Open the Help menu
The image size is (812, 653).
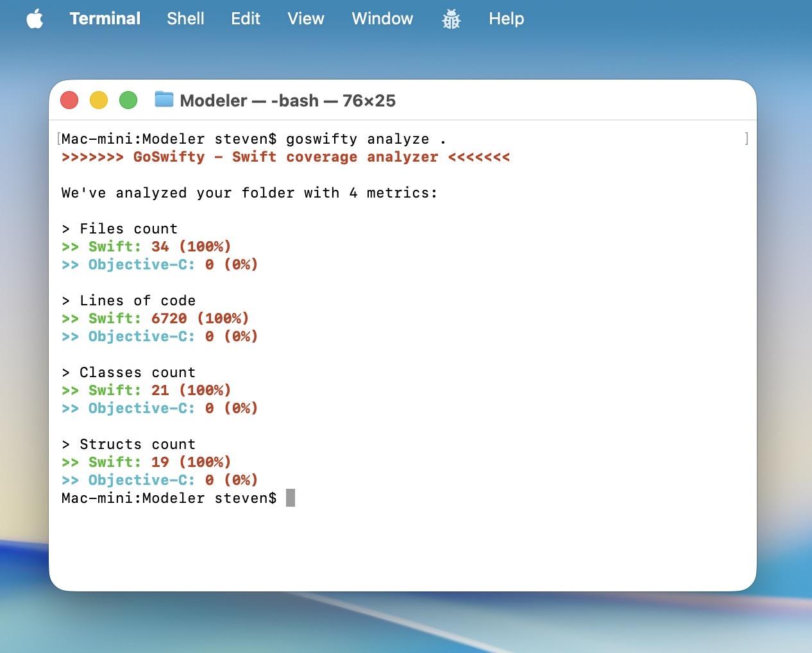pos(506,19)
